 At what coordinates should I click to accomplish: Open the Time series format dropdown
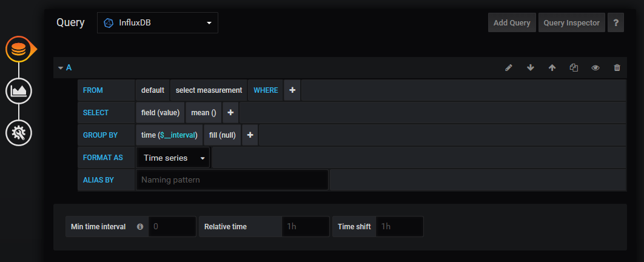[173, 158]
